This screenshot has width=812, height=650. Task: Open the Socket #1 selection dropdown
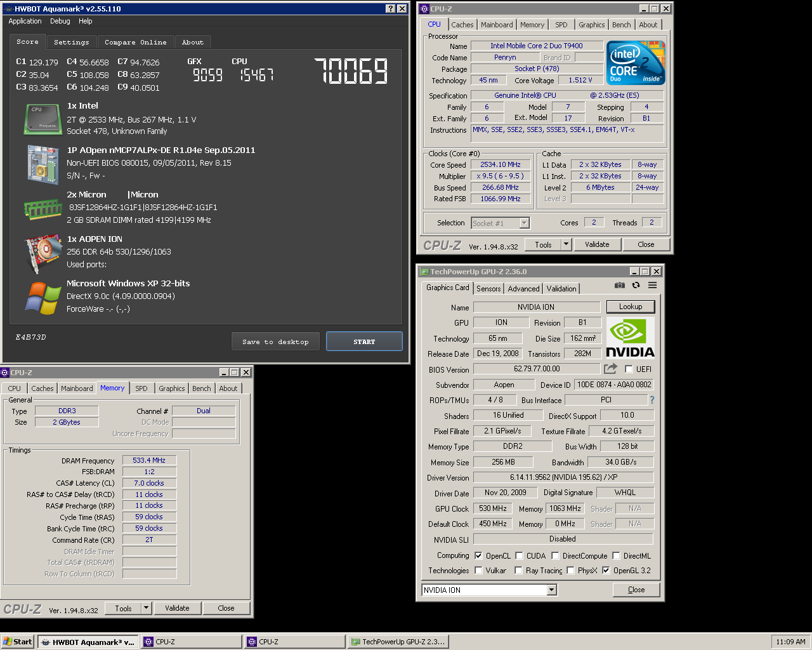[524, 223]
